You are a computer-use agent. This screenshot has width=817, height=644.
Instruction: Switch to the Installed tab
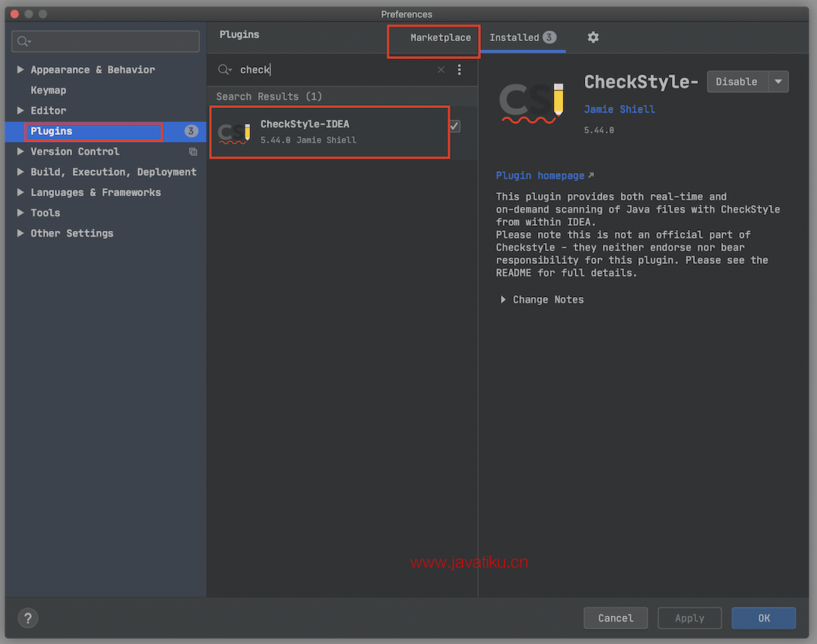tap(523, 38)
